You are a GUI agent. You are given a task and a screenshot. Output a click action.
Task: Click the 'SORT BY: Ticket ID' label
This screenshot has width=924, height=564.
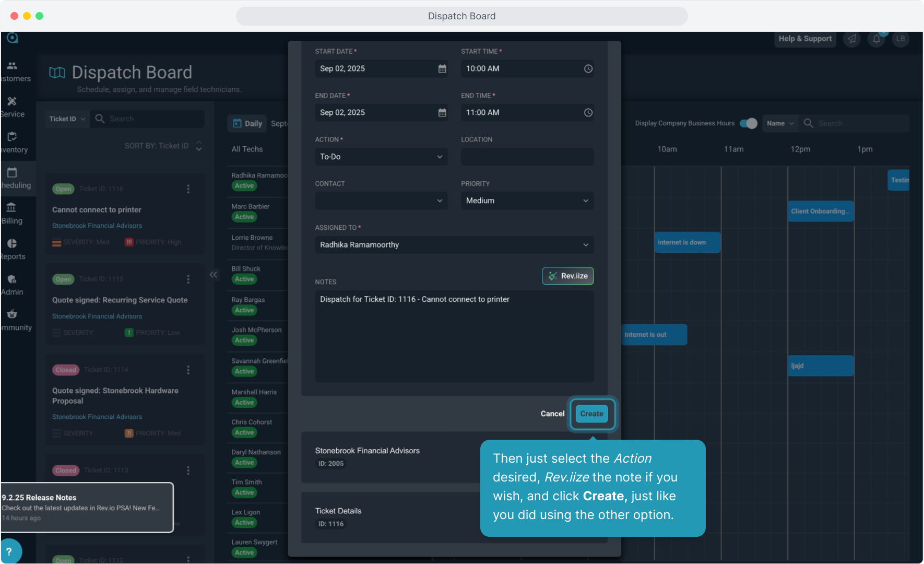coord(157,146)
